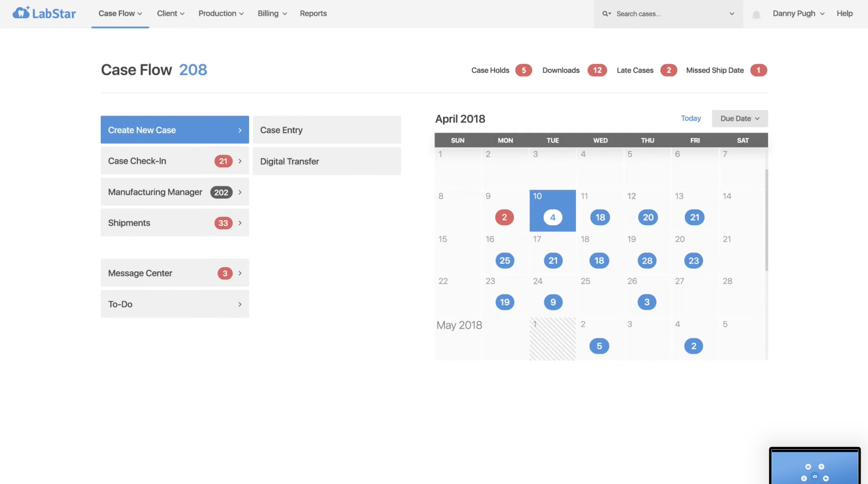Click the Create New Case button
This screenshot has height=484, width=868.
175,130
